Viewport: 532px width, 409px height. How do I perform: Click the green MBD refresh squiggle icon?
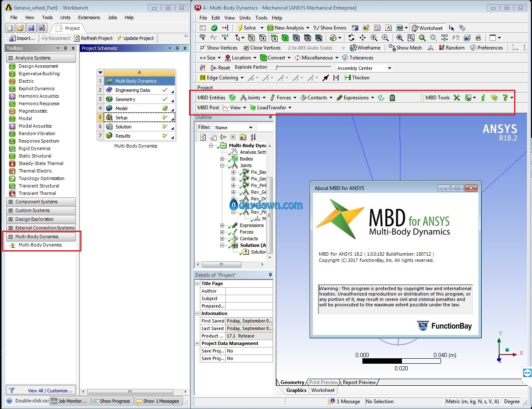381,98
